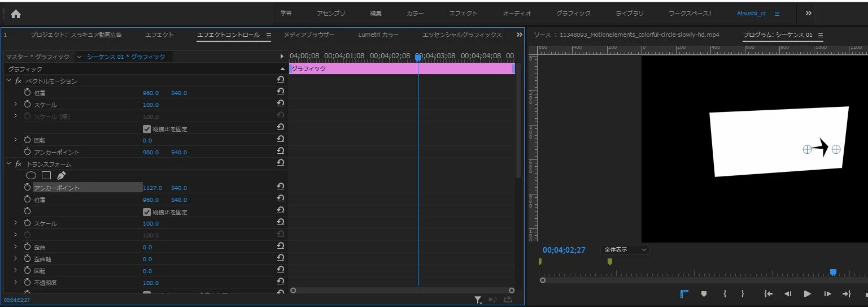Step back one frame
This screenshot has width=868, height=307.
[788, 293]
